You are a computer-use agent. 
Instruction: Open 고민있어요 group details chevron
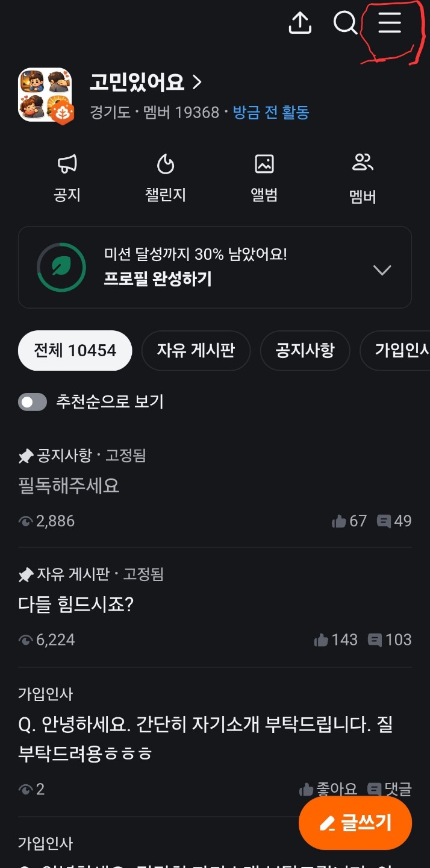click(197, 82)
